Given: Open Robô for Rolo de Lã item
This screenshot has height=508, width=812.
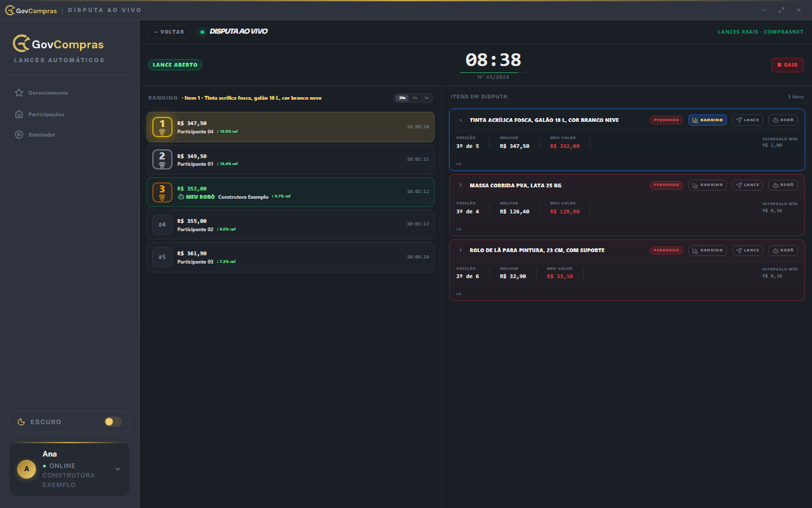Looking at the screenshot, I should tap(783, 250).
